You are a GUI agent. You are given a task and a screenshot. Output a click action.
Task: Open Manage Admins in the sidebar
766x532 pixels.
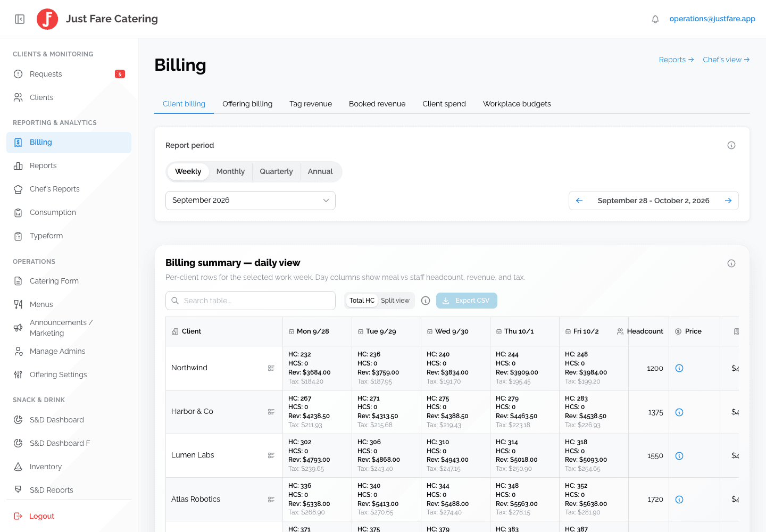pyautogui.click(x=69, y=351)
